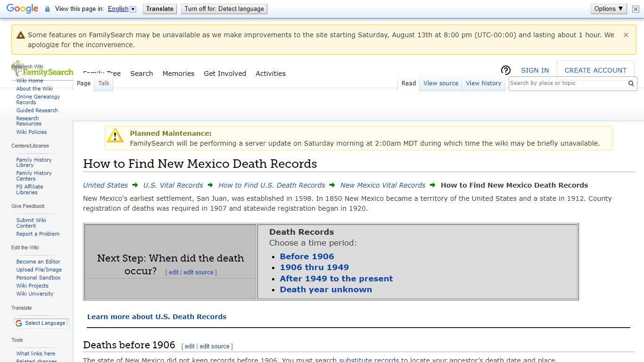
Task: Open Family History Library link
Action: tap(34, 163)
